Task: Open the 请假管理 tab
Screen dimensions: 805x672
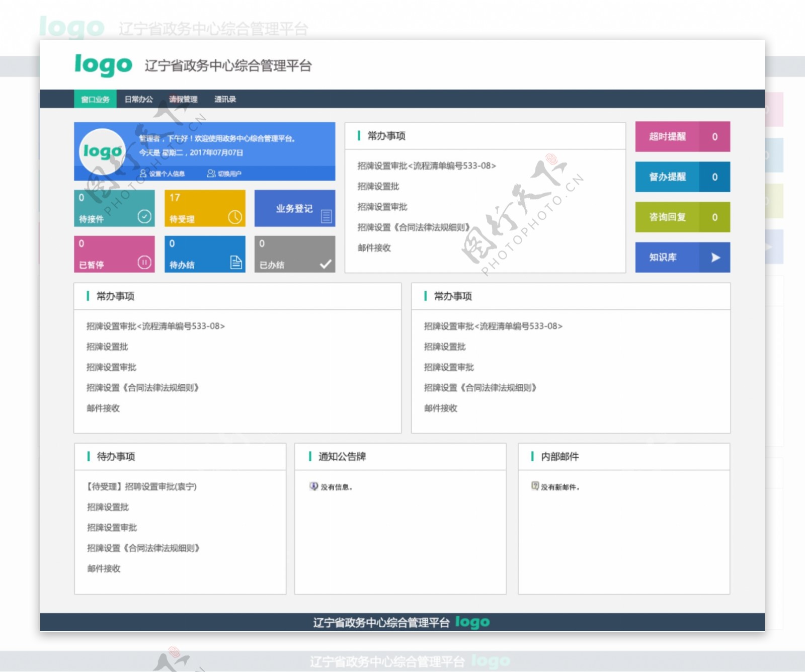Action: 183,99
